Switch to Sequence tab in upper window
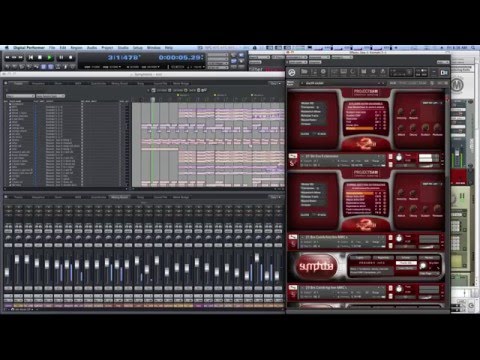Screen dimensions: 480x360 tap(38, 83)
